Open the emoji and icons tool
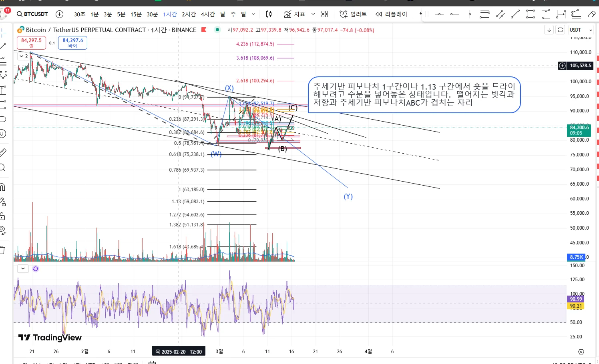Screen dimensions: 599x364 (3, 134)
